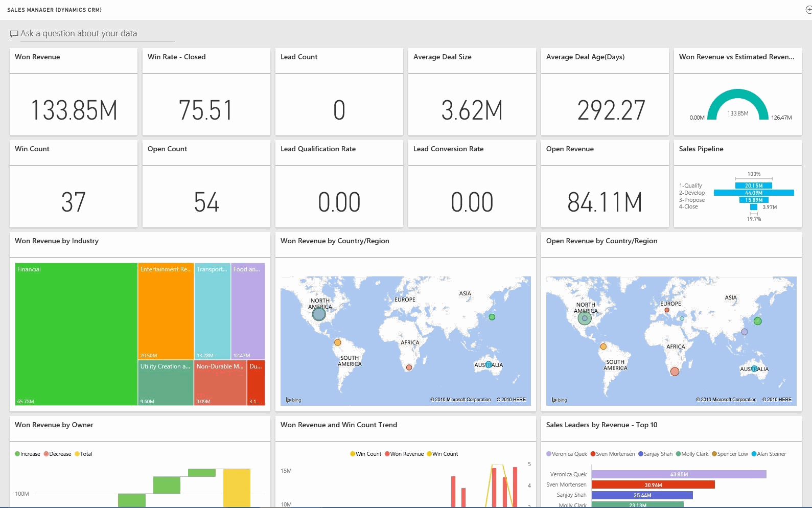Viewport: 812px width, 508px height.
Task: Click red Europe bubble on Open Revenue map
Action: pyautogui.click(x=667, y=310)
